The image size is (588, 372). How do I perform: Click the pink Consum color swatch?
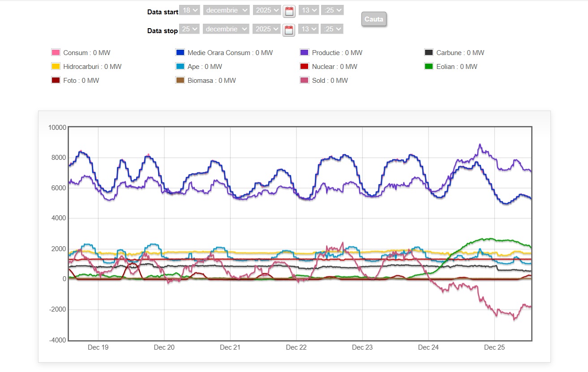coord(56,53)
